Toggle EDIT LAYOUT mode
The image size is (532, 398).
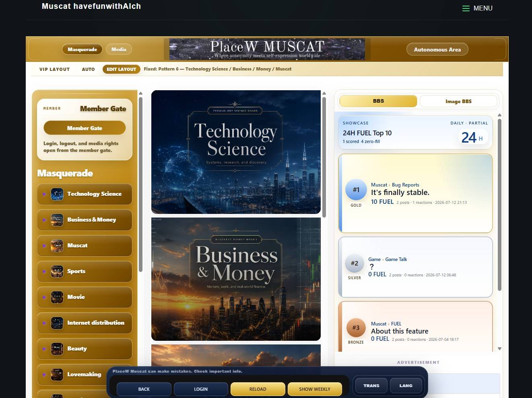coord(121,69)
